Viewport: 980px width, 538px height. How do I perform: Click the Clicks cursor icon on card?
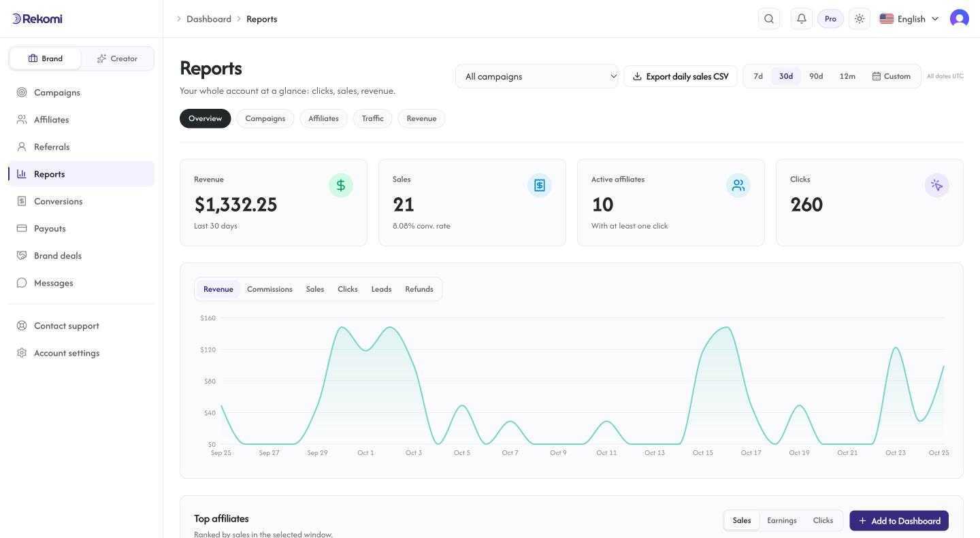[x=937, y=185]
